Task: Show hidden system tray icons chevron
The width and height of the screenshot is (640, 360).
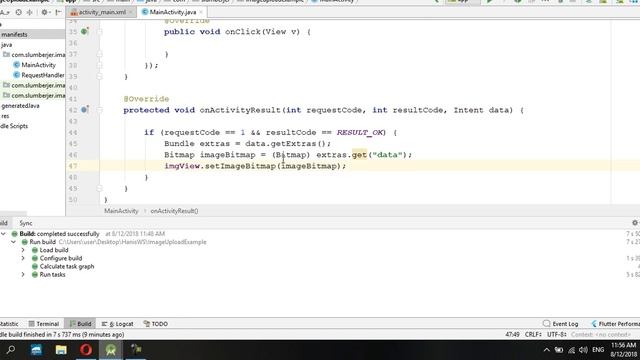Action: coord(547,350)
